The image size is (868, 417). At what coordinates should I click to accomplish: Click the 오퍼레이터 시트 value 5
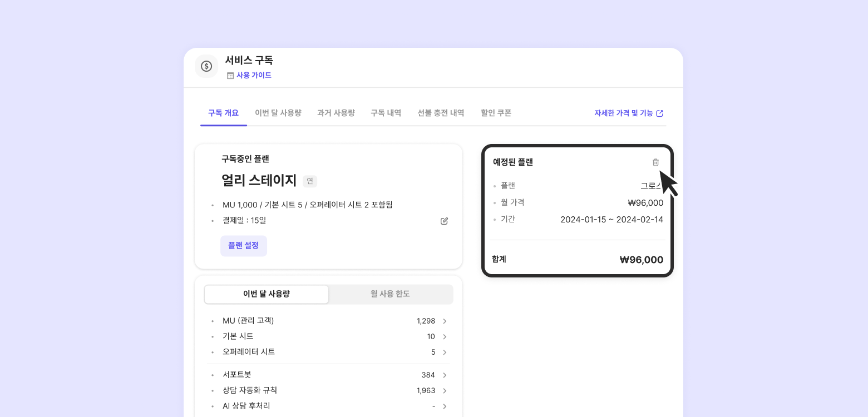(x=433, y=352)
